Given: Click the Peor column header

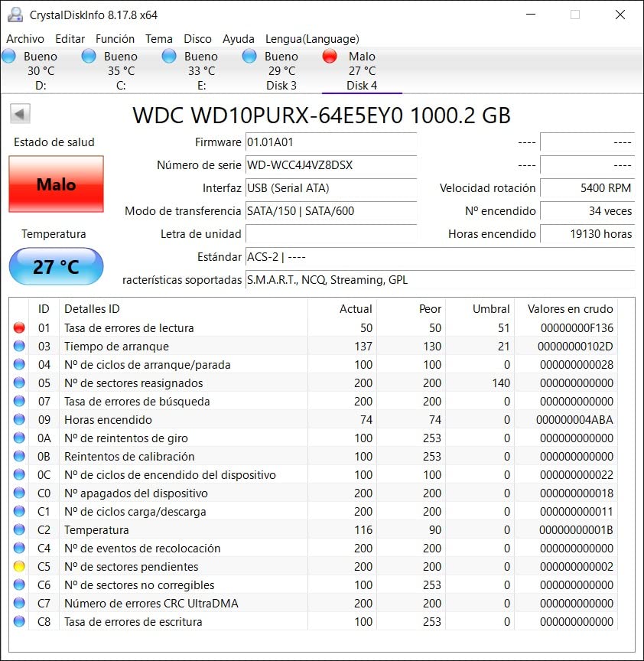Looking at the screenshot, I should 411,308.
